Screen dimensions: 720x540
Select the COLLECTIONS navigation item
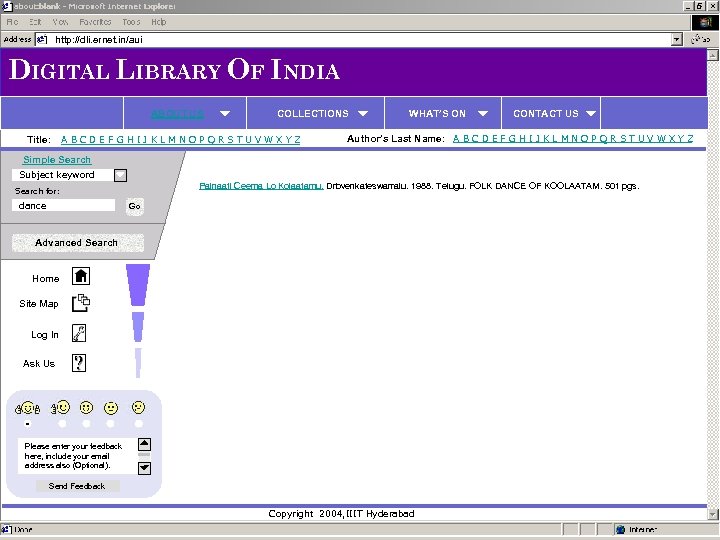pyautogui.click(x=313, y=113)
